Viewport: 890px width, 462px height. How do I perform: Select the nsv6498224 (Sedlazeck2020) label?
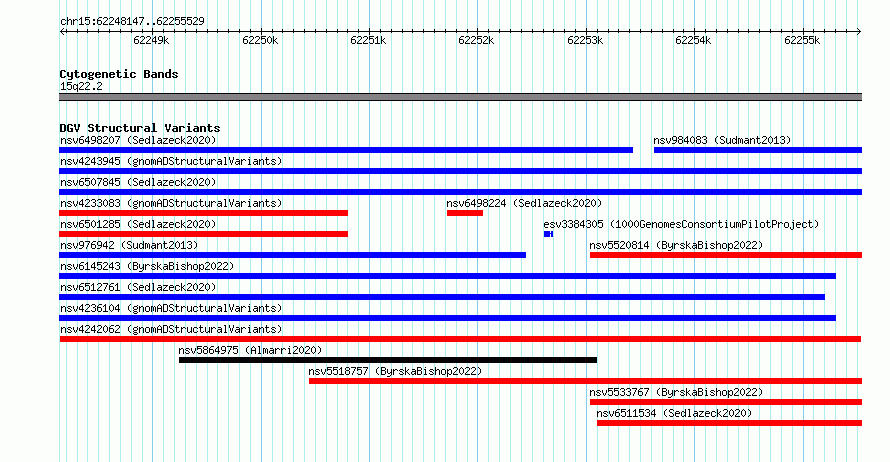(x=524, y=203)
